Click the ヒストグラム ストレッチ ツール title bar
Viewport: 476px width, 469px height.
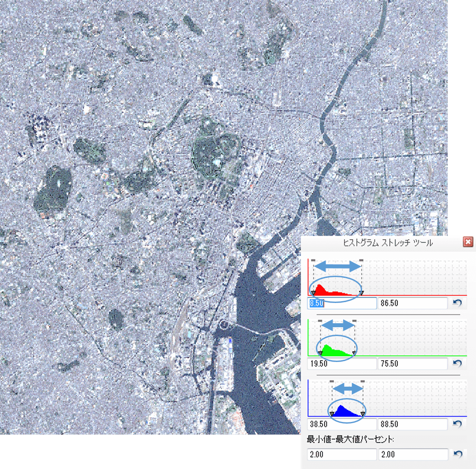[387, 243]
